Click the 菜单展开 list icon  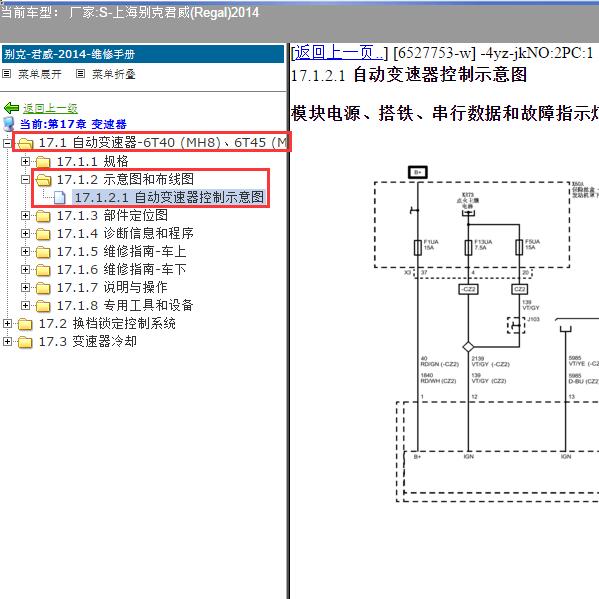click(6, 73)
